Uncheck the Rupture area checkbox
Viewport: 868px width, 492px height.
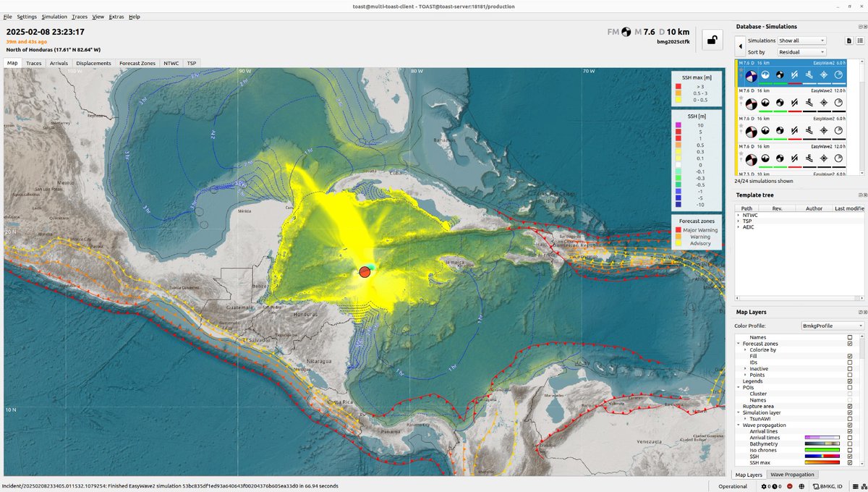point(850,406)
